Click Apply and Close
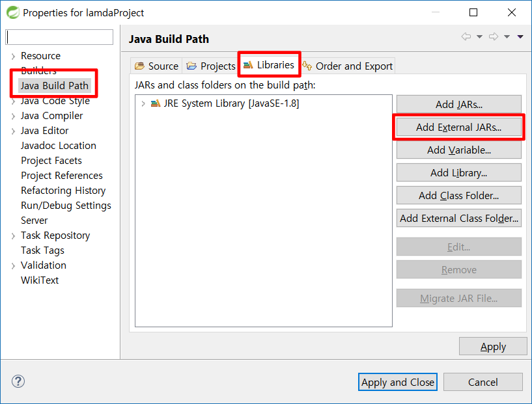 pyautogui.click(x=398, y=382)
